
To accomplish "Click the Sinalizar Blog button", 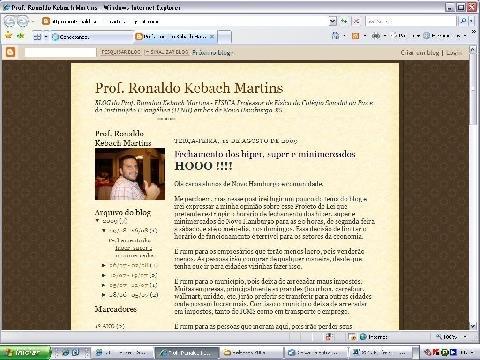I will (x=167, y=52).
